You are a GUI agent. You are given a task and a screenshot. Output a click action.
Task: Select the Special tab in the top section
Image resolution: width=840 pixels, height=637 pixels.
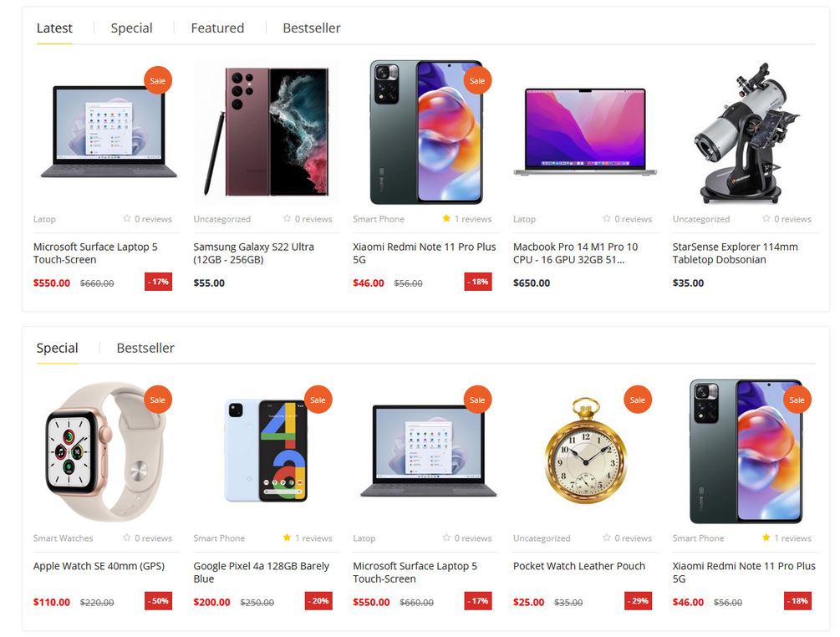131,28
